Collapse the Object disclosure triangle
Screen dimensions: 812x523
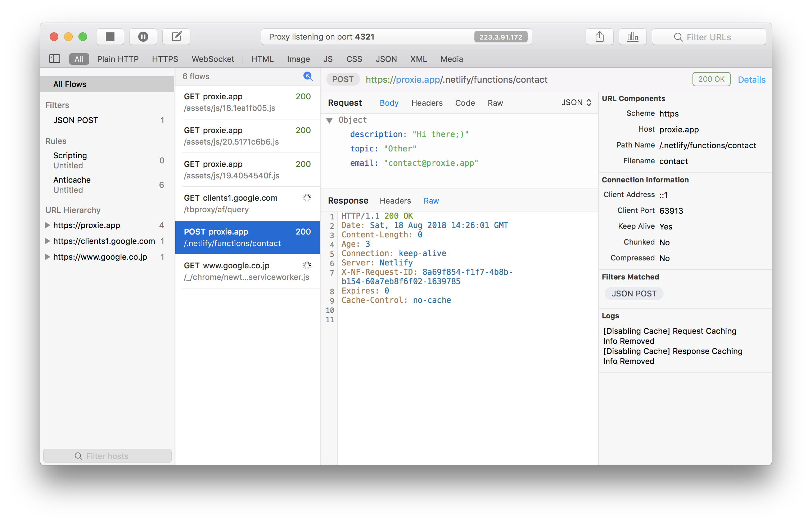pos(329,120)
